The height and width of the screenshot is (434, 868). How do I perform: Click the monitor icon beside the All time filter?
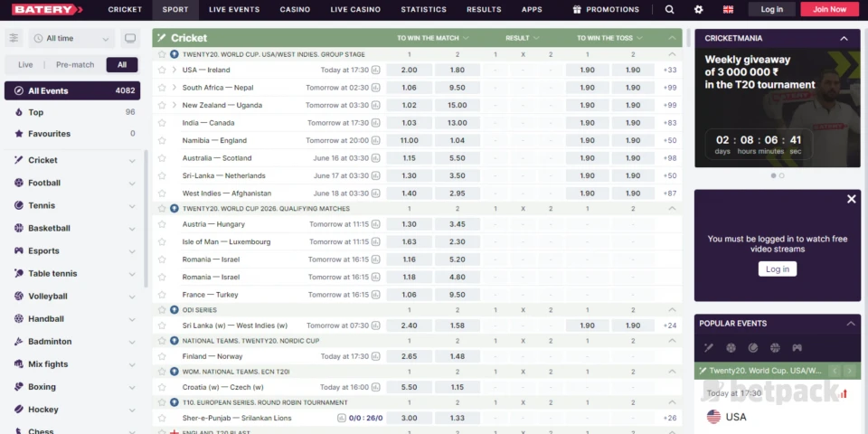(x=130, y=39)
